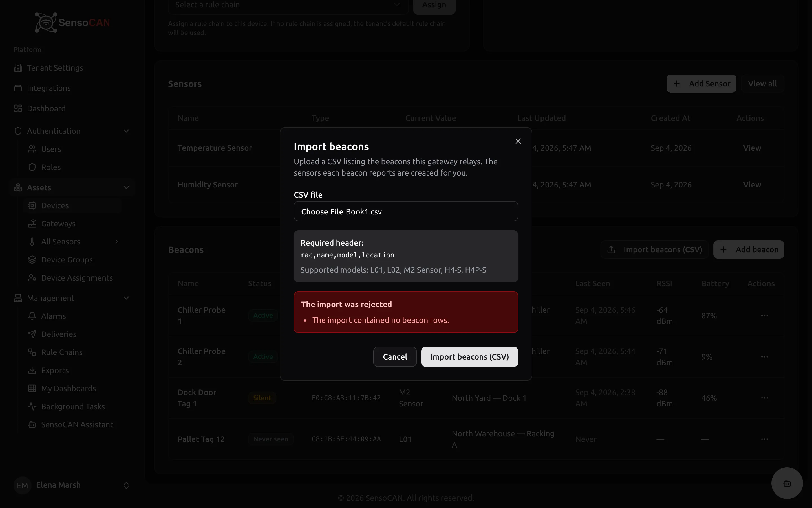Screen dimensions: 812x508
Task: Open the floating assistant chat button
Action: [787, 483]
